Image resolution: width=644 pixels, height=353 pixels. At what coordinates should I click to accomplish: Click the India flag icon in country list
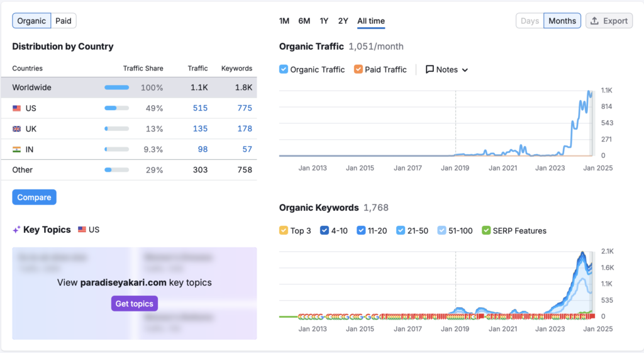[x=17, y=150]
